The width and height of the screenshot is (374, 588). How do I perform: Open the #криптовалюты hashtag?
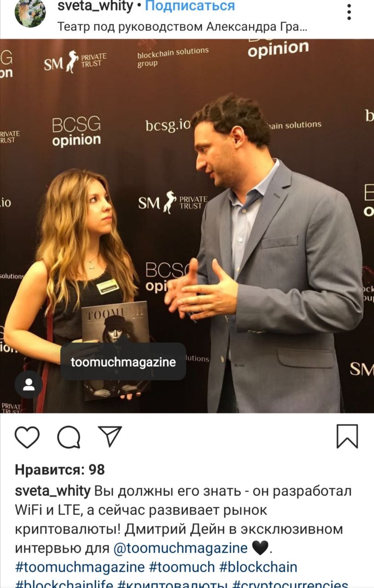coord(173,583)
